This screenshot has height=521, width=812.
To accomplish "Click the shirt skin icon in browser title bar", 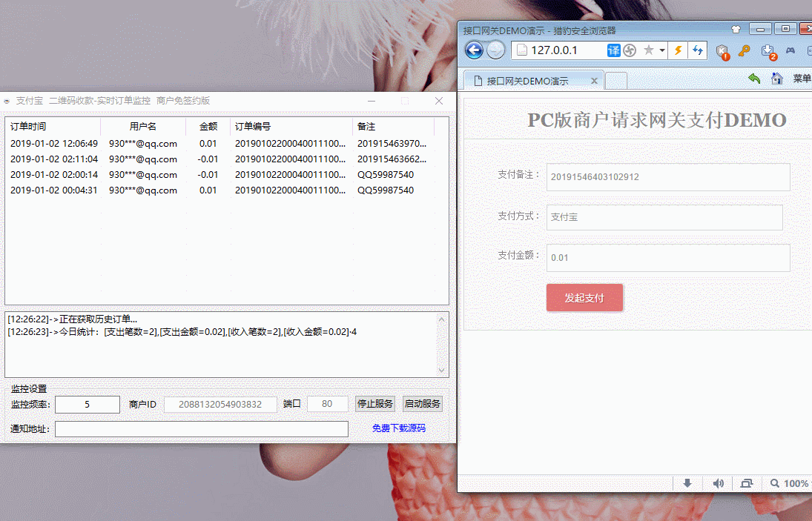I will (736, 30).
